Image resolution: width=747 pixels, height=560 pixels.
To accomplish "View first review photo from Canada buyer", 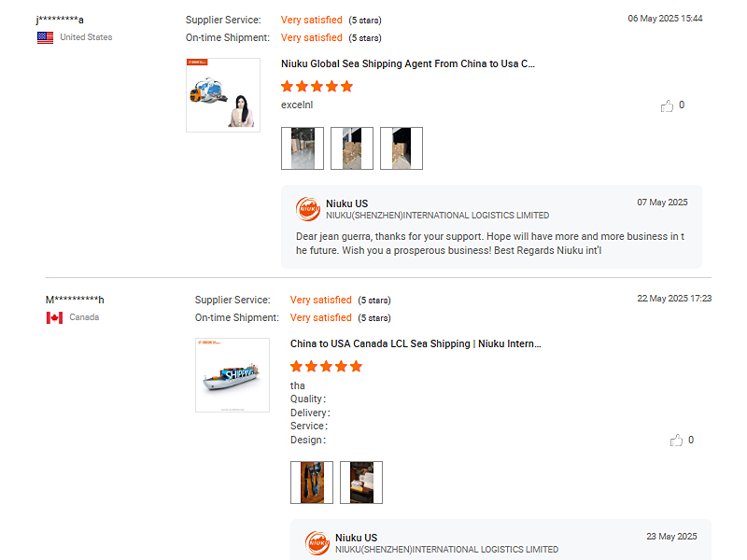I will [312, 483].
